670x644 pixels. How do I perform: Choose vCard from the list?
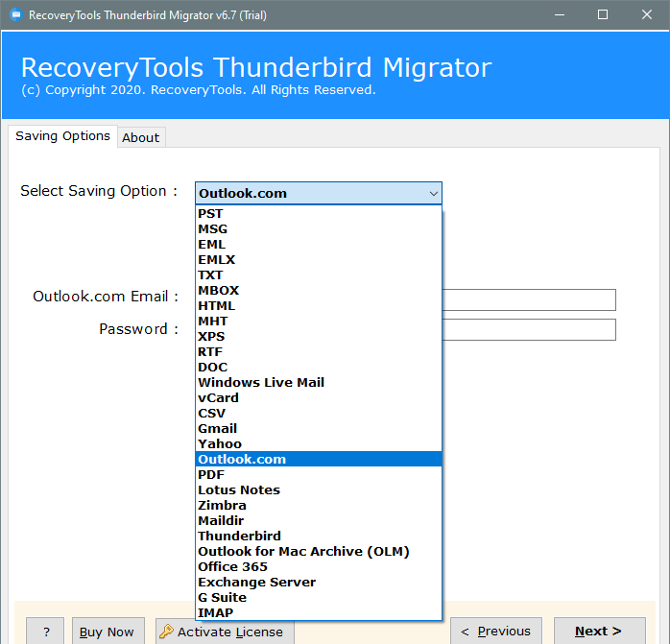pos(319,398)
